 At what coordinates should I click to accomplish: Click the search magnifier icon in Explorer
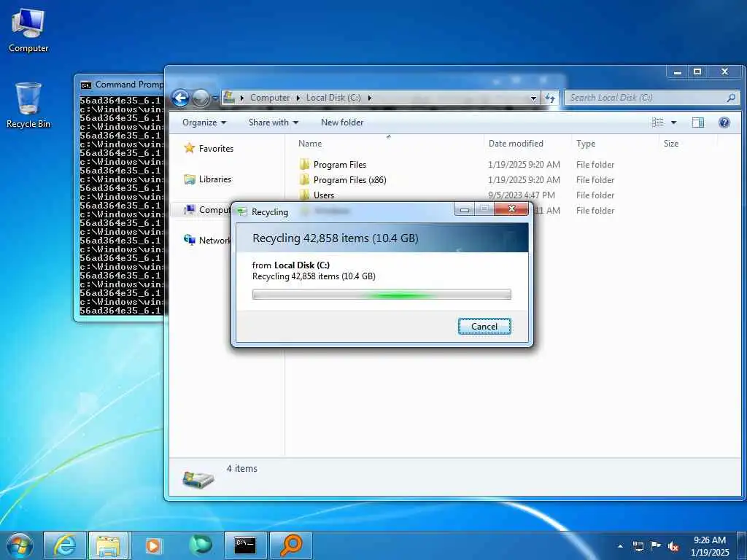tap(731, 98)
